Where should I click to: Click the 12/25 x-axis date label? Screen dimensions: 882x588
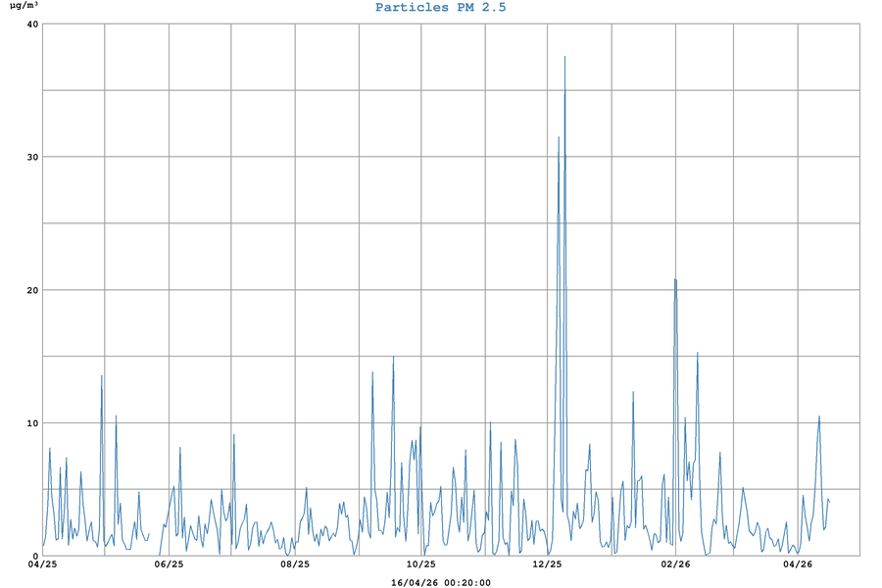[x=547, y=564]
